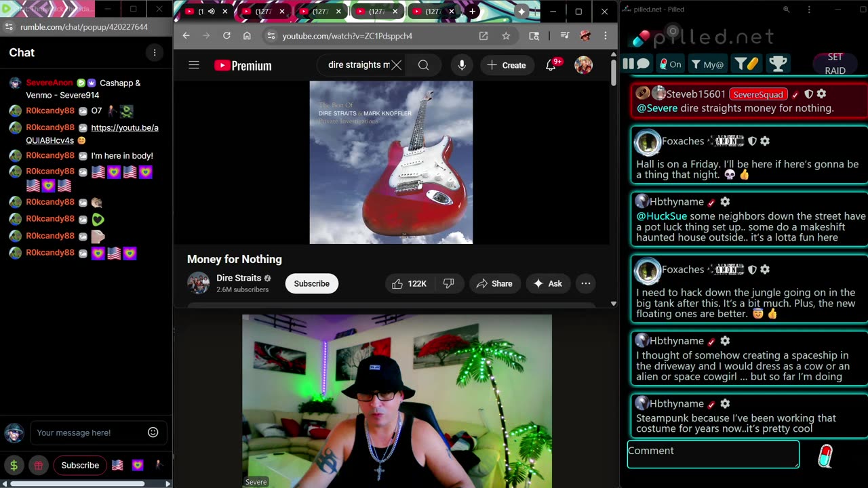
Task: Bookmark this YouTube page with star
Action: [506, 36]
